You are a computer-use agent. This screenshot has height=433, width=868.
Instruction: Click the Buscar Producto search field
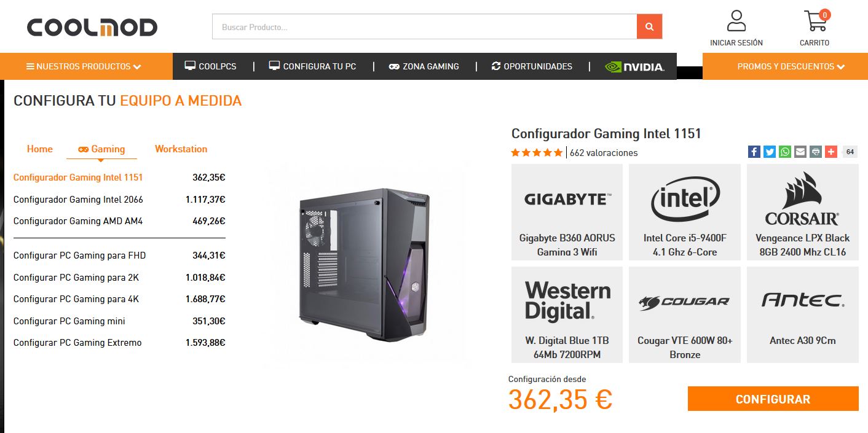click(x=425, y=26)
